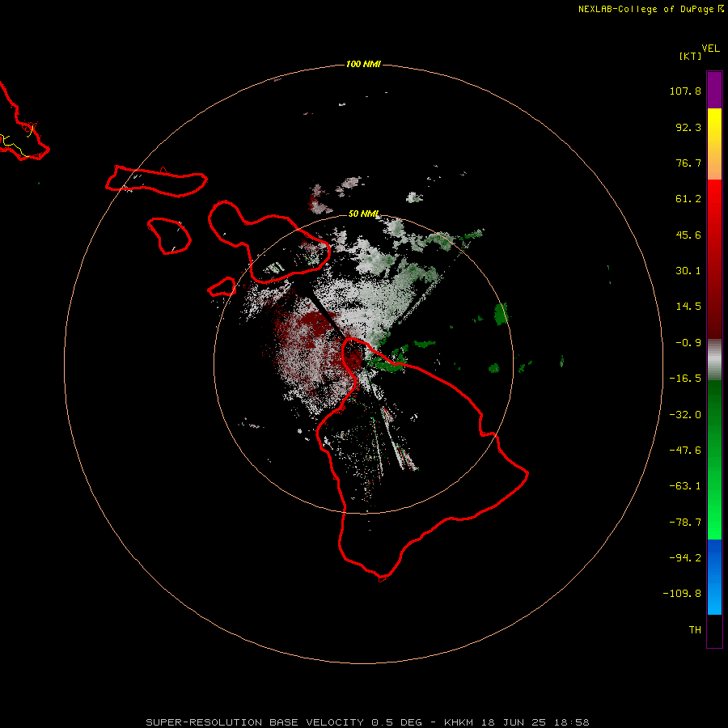Select the -63.1 velocity scale value
This screenshot has height=728, width=728.
685,486
